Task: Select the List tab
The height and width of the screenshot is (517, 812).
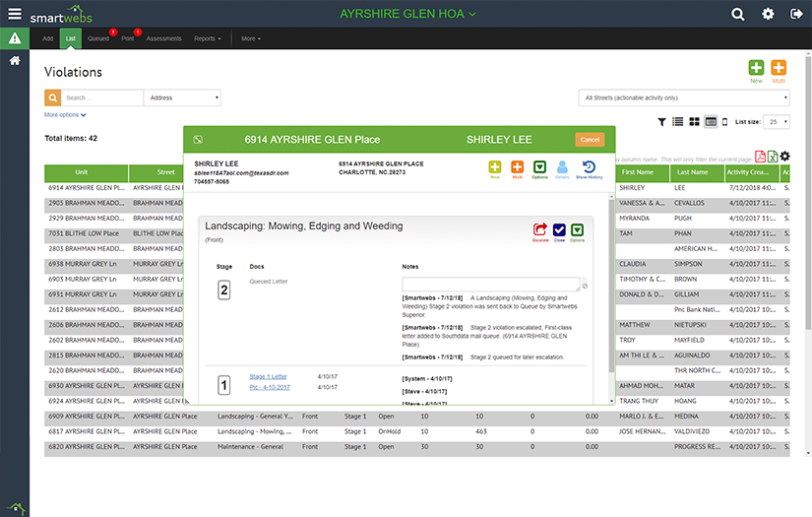Action: tap(71, 38)
